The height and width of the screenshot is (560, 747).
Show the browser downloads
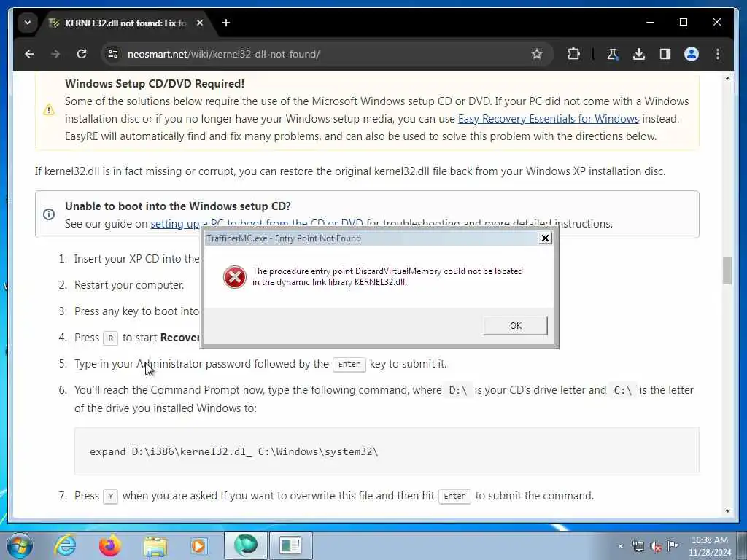[x=639, y=54]
